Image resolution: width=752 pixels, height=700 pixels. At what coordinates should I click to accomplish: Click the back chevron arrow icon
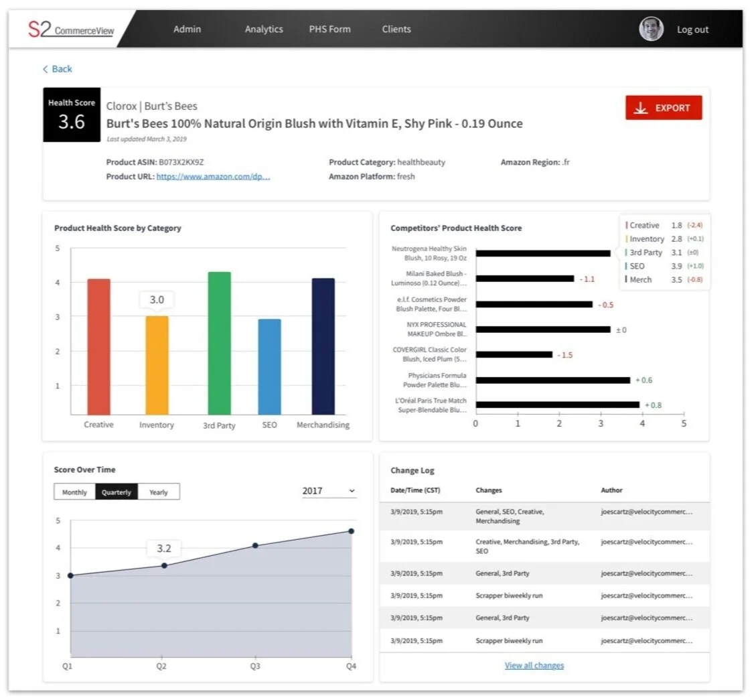pos(45,68)
